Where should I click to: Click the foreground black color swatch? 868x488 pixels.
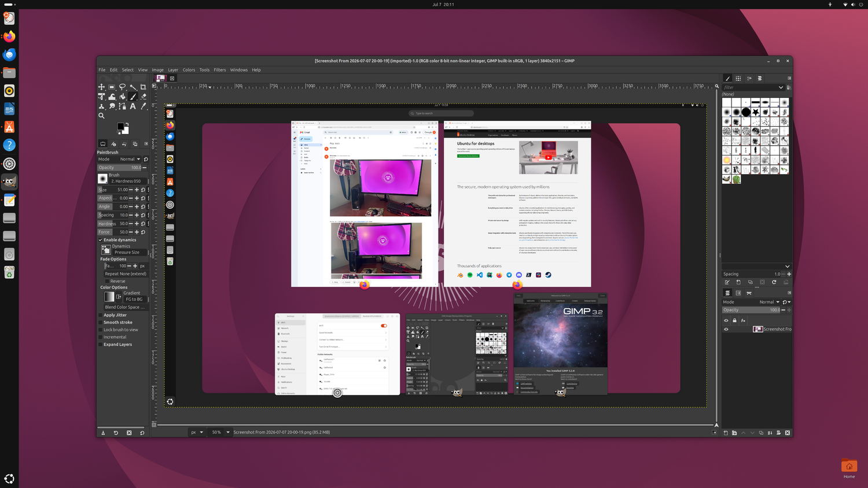[x=120, y=127]
